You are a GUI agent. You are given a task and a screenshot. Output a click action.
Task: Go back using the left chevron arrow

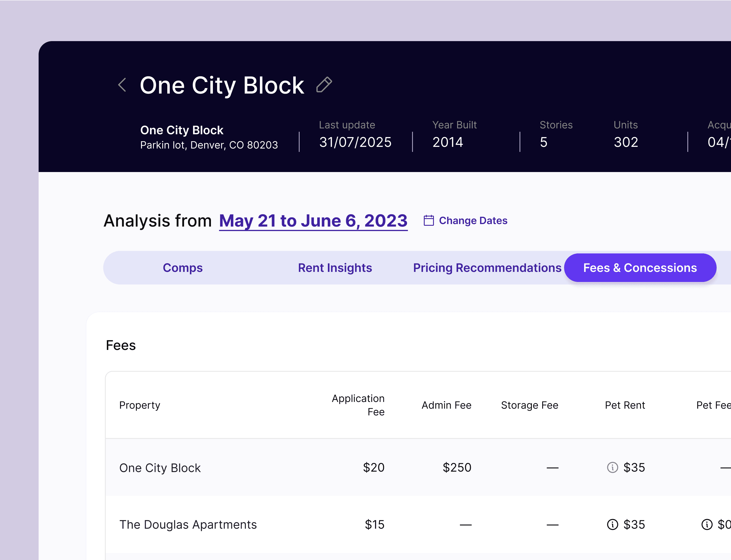[x=122, y=85]
